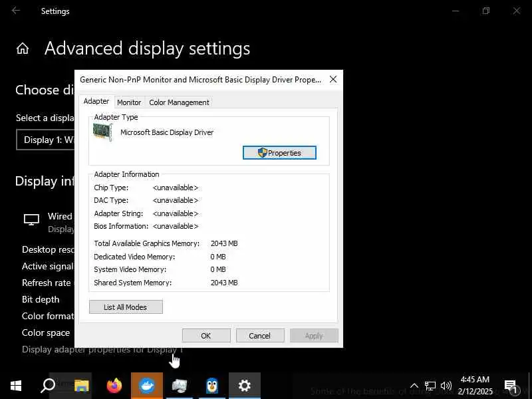Open Firefox from the taskbar
The width and height of the screenshot is (532, 399).
tap(114, 386)
